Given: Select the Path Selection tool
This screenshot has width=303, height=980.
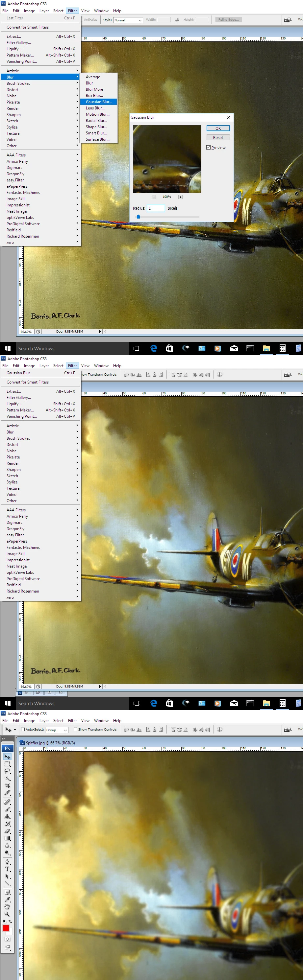Looking at the screenshot, I should click(x=7, y=876).
